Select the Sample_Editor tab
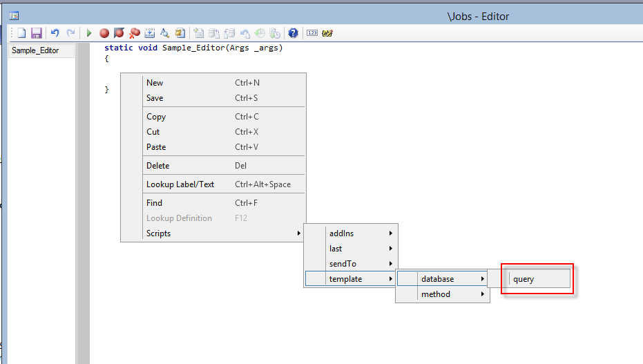 (x=41, y=50)
